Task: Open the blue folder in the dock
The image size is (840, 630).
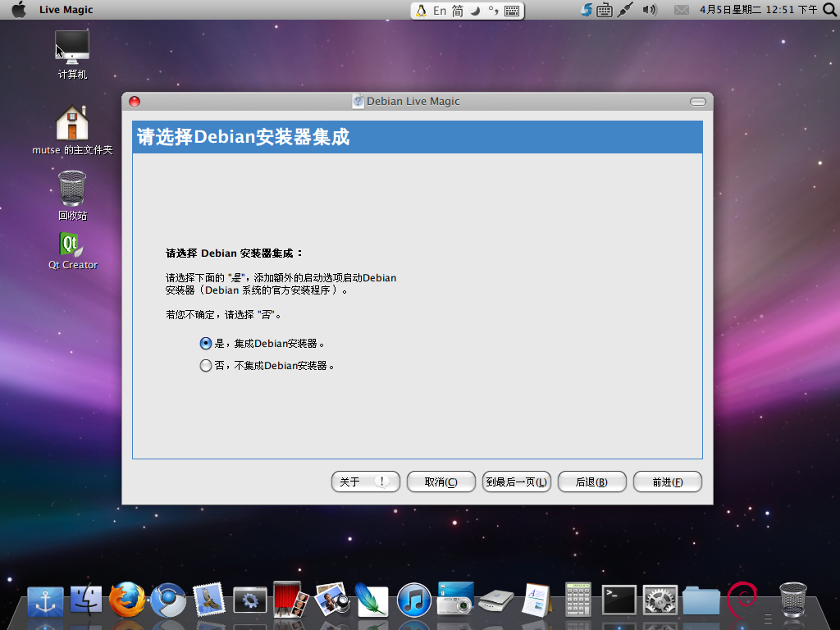Action: (x=701, y=600)
